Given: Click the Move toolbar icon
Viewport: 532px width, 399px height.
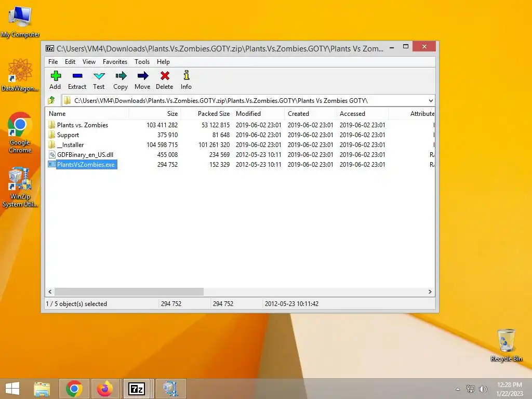Looking at the screenshot, I should pos(142,76).
